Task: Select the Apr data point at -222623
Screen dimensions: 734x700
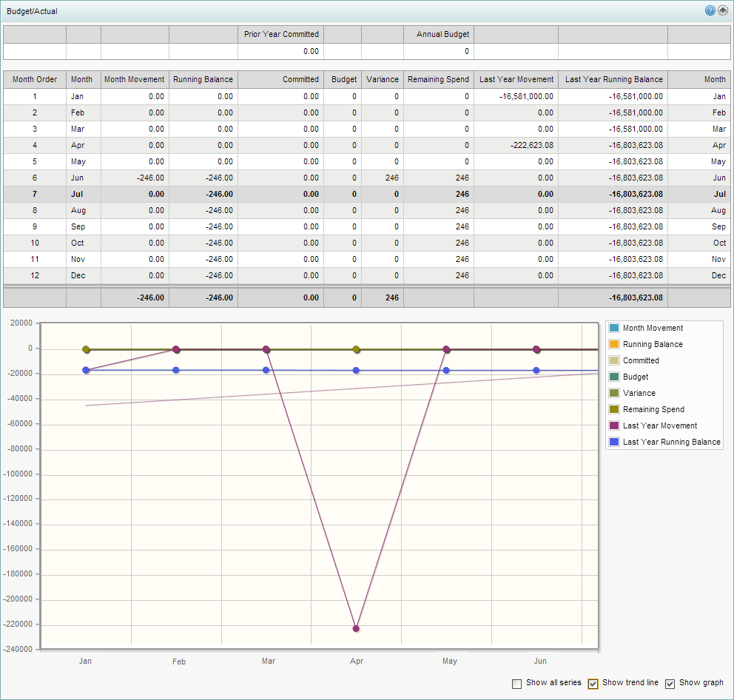Action: (357, 627)
